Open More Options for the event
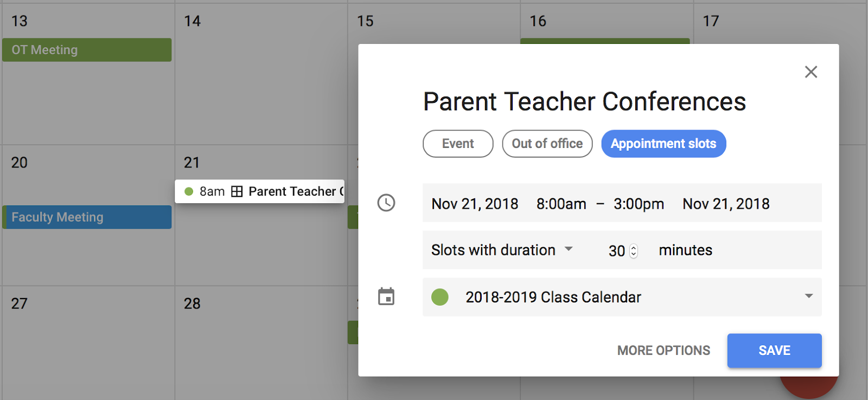868x400 pixels. click(663, 351)
